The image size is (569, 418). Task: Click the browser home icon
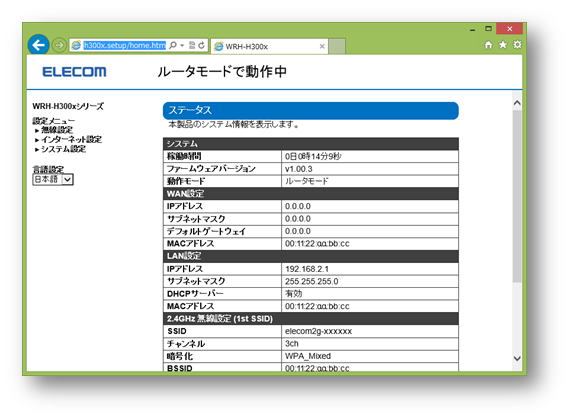point(488,45)
